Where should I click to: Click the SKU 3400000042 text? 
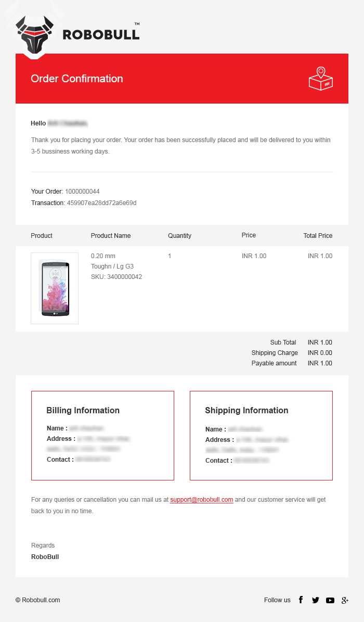[116, 277]
